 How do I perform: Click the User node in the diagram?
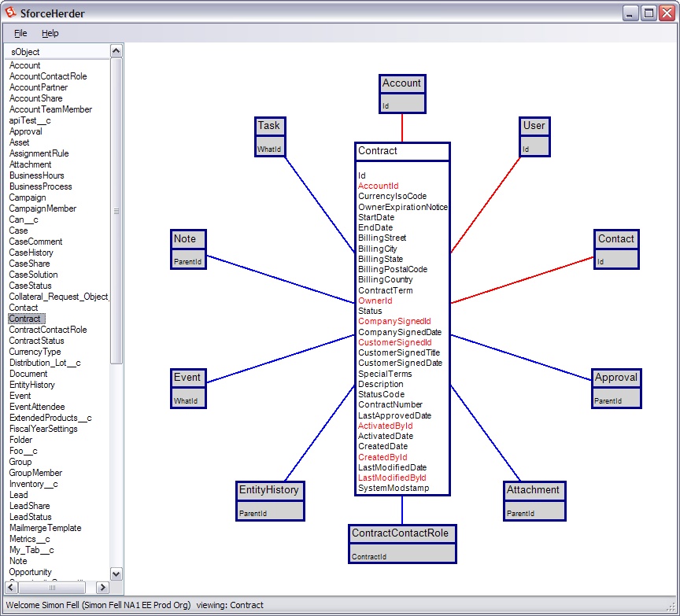[x=534, y=137]
